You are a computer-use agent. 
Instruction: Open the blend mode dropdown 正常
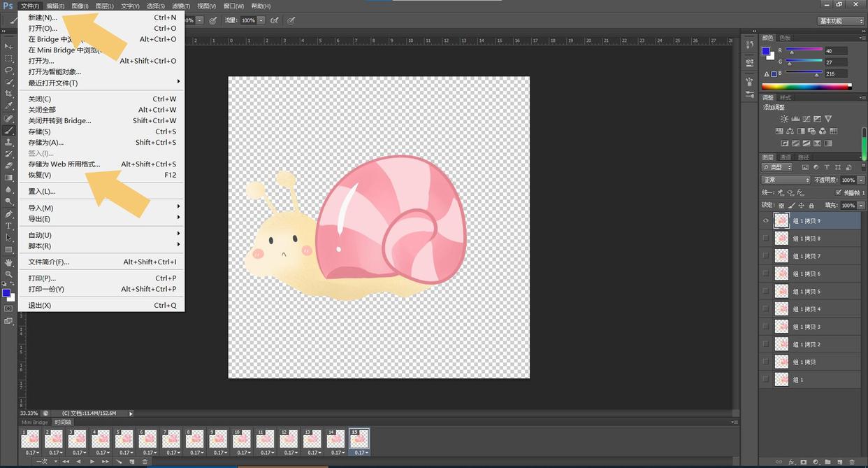click(786, 180)
